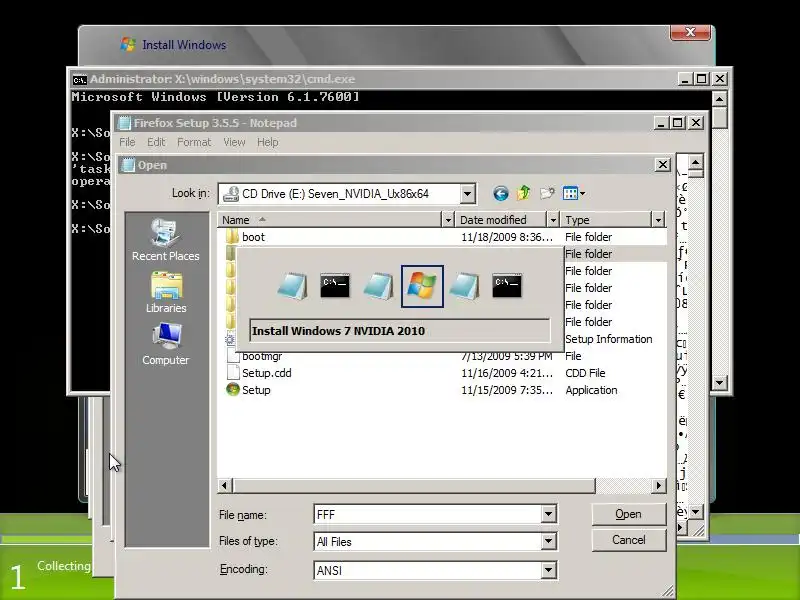This screenshot has width=800, height=600.
Task: Open Notepad Edit menu
Action: pyautogui.click(x=156, y=142)
